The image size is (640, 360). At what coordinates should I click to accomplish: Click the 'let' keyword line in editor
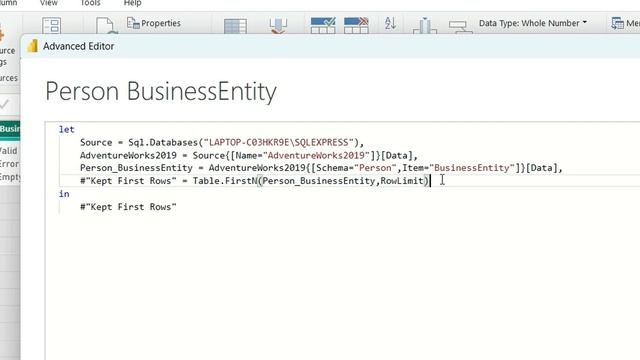(67, 129)
